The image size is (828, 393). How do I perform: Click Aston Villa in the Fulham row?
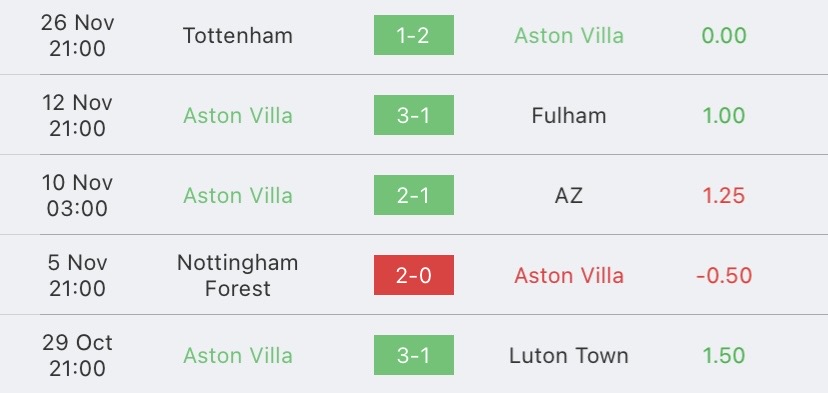point(238,115)
